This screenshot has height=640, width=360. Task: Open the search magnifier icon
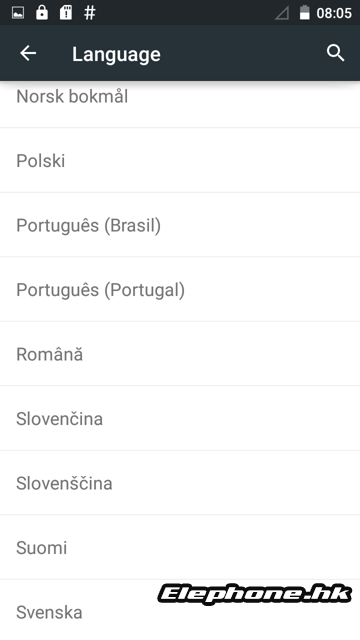pos(336,53)
